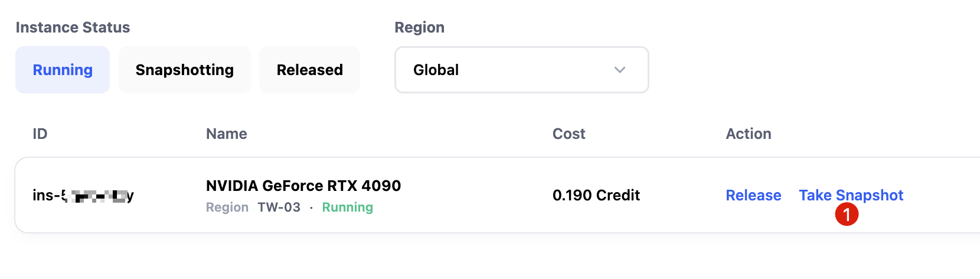Show Released instances
Screen dimensions: 980x279
[310, 70]
